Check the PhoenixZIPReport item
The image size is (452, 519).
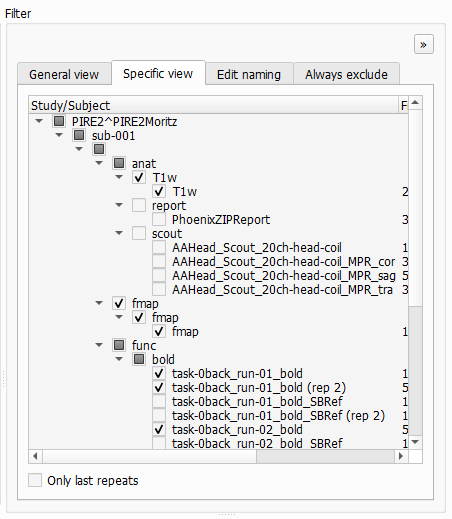159,219
